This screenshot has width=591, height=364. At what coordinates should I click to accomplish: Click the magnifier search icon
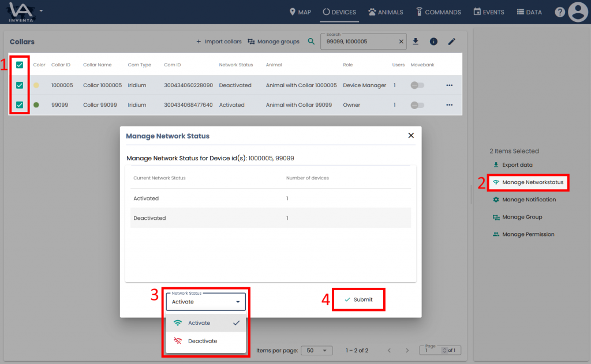[311, 42]
